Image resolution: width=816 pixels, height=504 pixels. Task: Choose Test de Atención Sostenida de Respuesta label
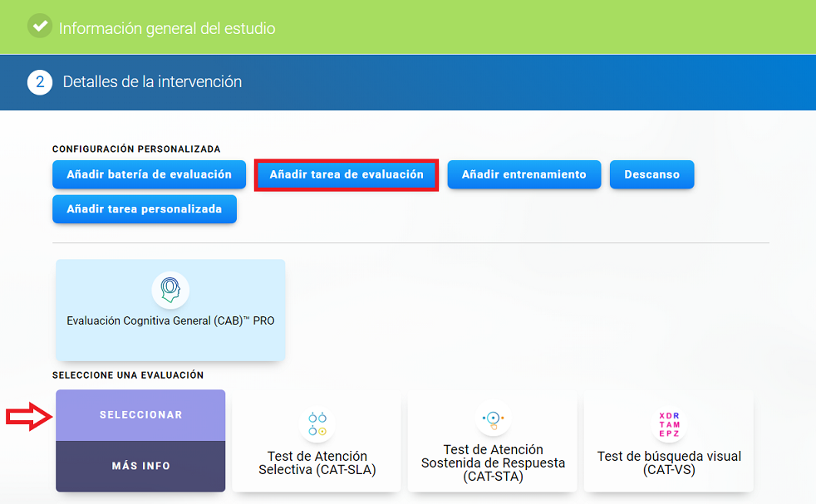pos(493,463)
